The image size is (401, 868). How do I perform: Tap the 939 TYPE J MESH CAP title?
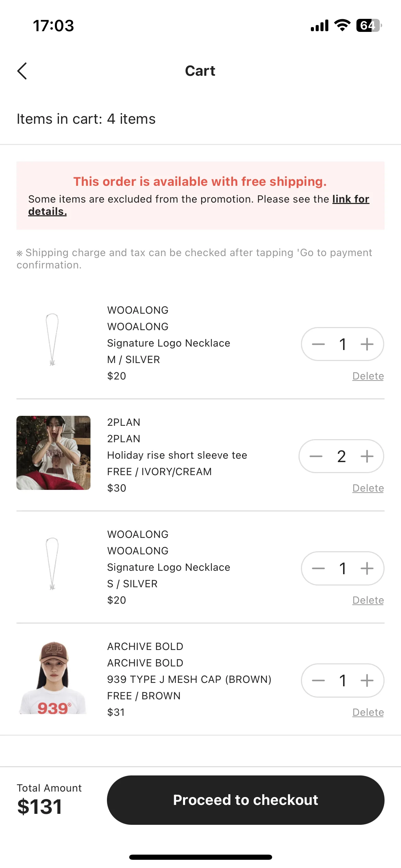pos(189,679)
